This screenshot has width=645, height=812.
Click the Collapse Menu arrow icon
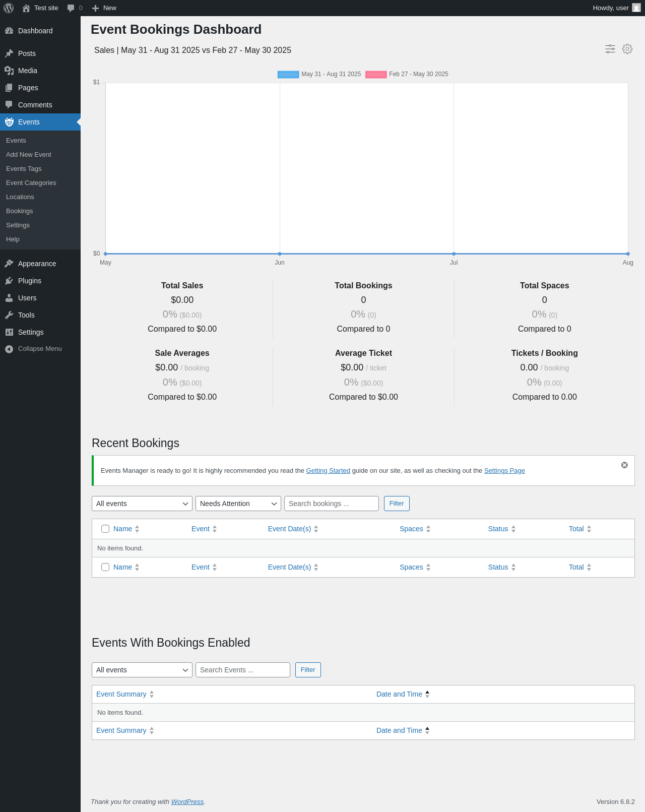click(9, 349)
